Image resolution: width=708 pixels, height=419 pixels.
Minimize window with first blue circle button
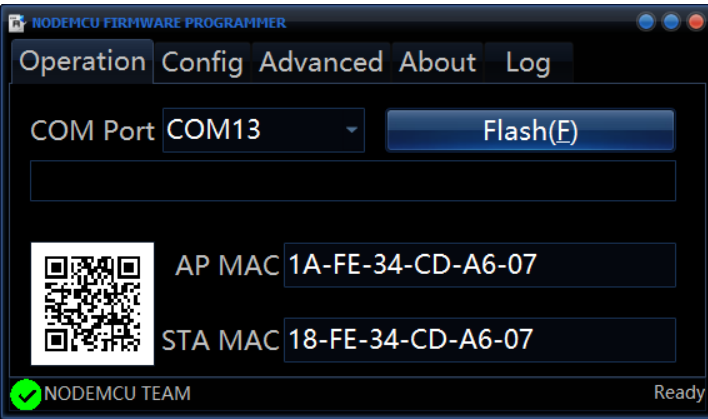coord(646,22)
